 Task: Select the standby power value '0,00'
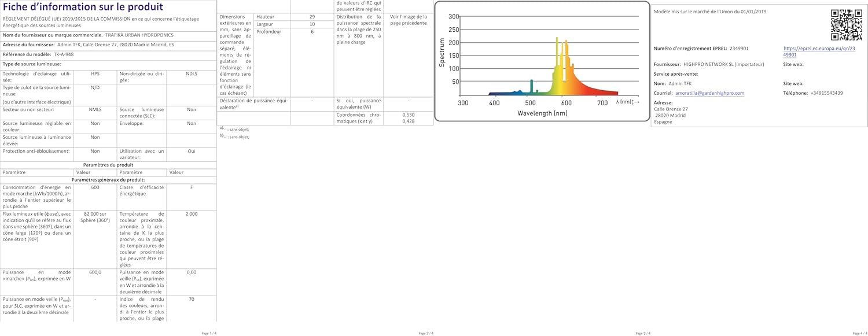(x=191, y=272)
